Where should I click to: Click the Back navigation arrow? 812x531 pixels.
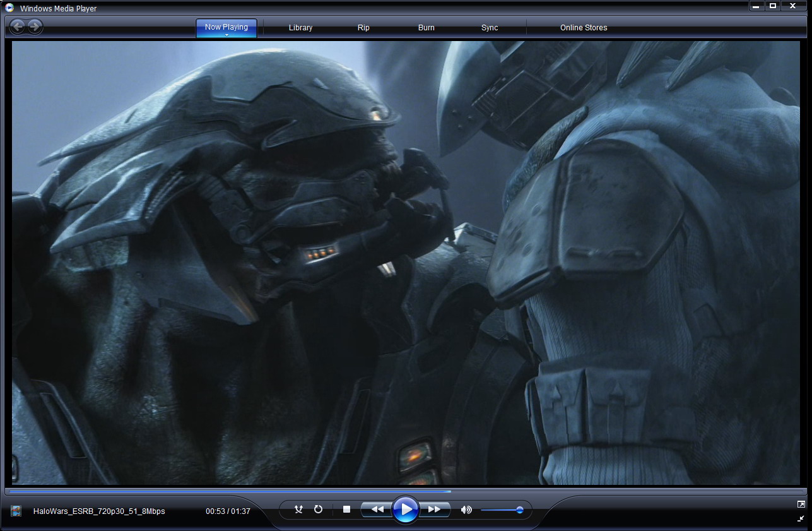(x=18, y=27)
